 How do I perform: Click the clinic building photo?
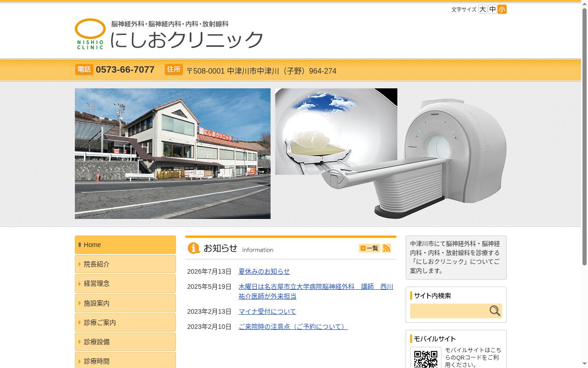coord(173,154)
